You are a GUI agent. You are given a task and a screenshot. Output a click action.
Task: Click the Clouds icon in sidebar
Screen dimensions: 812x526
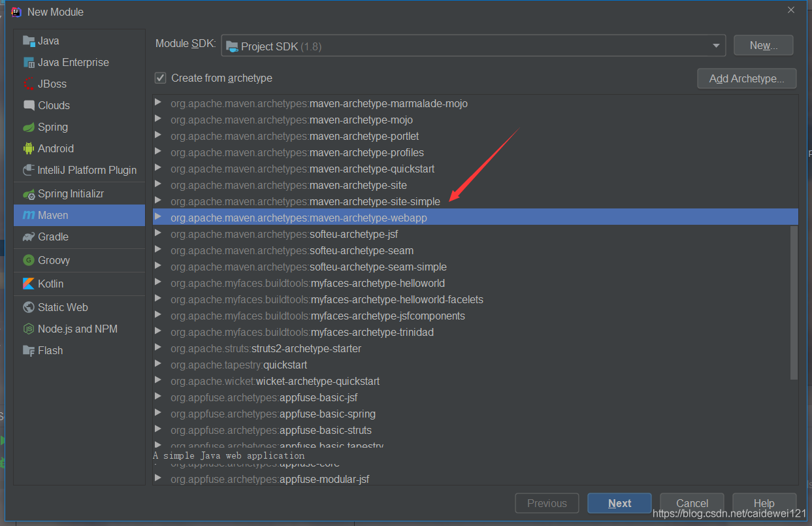[29, 106]
